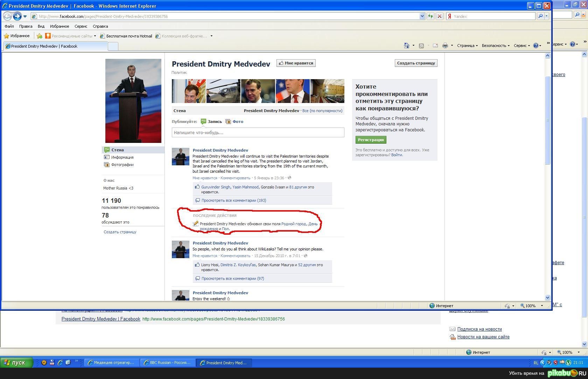The height and width of the screenshot is (379, 588).
Task: Click the browser Forward arrow button
Action: pyautogui.click(x=17, y=16)
